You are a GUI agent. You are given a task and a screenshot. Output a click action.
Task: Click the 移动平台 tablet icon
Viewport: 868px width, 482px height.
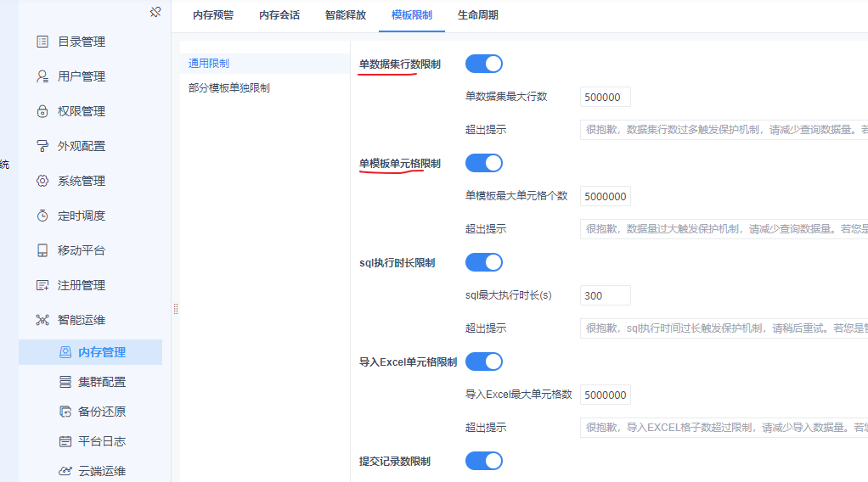tap(42, 250)
